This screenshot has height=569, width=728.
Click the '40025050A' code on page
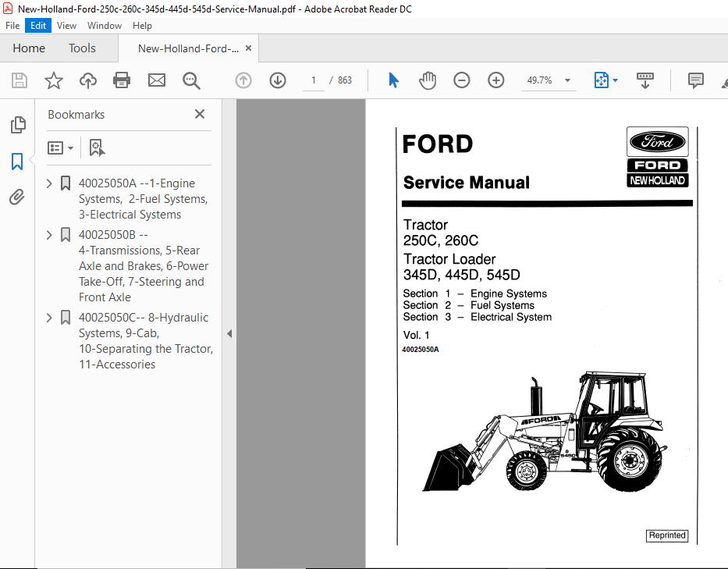tap(421, 350)
